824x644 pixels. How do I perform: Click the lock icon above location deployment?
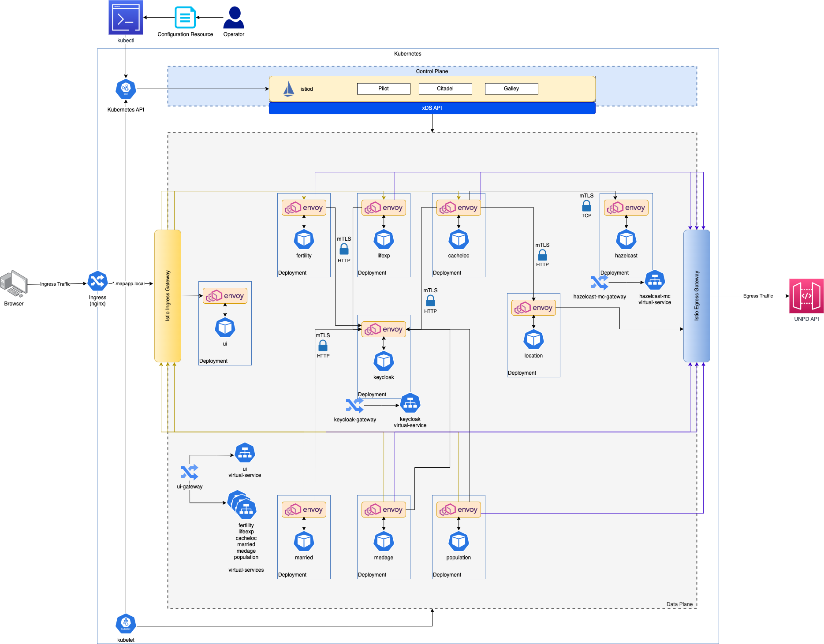542,255
